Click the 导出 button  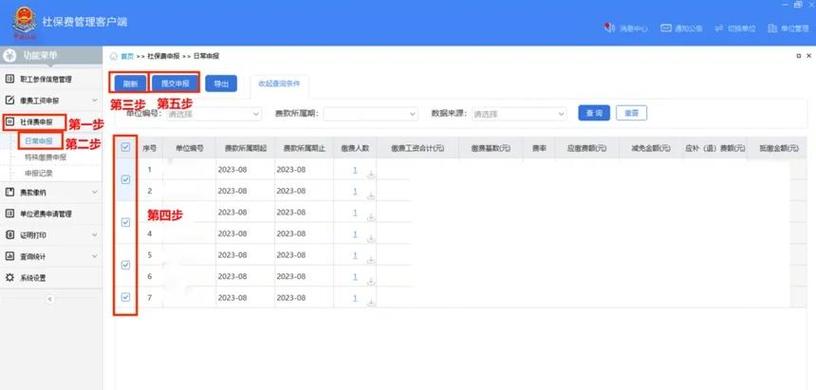click(x=221, y=83)
